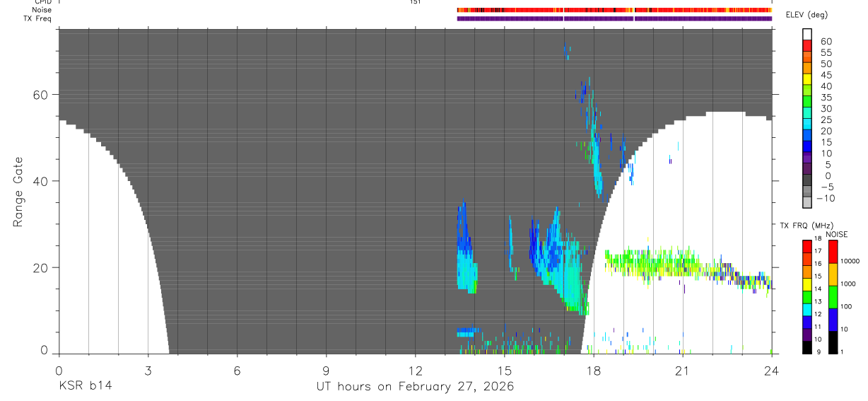This screenshot has height=401, width=868.
Task: Select the blue segment of the NOISE color bar
Action: (x=833, y=320)
